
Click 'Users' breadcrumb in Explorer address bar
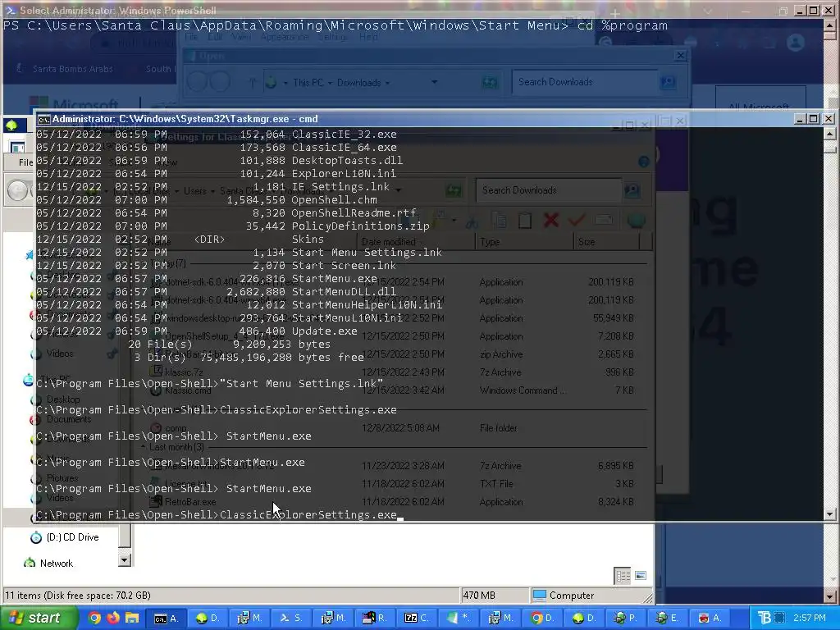(x=195, y=190)
